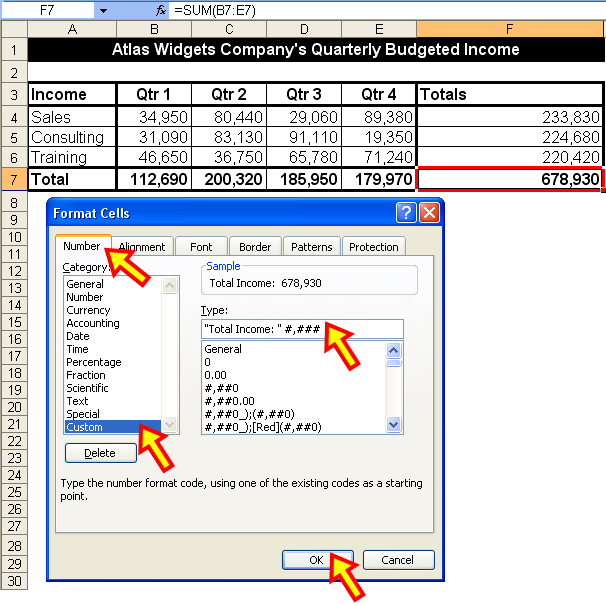Click the Type list scrollbar thumb
Screen dimensions: 606x604
[x=394, y=363]
